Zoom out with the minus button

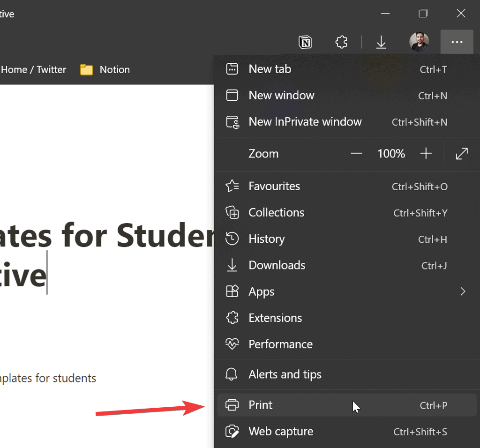(x=356, y=154)
